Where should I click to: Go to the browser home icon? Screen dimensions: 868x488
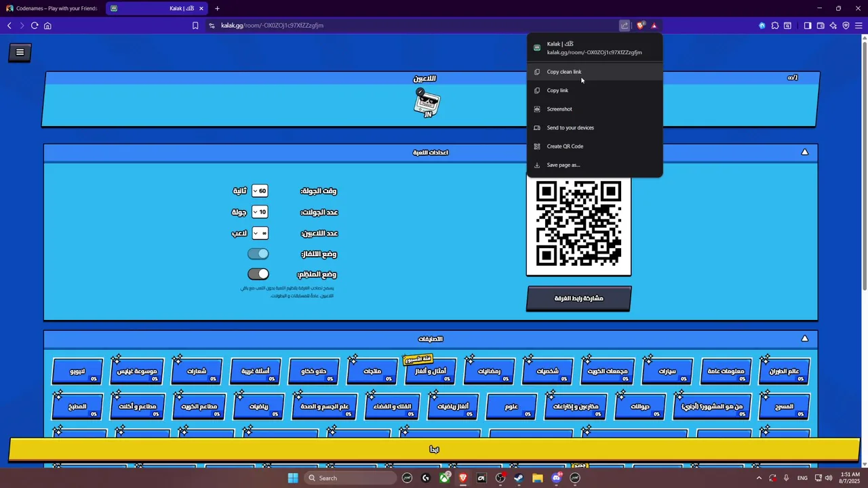47,26
